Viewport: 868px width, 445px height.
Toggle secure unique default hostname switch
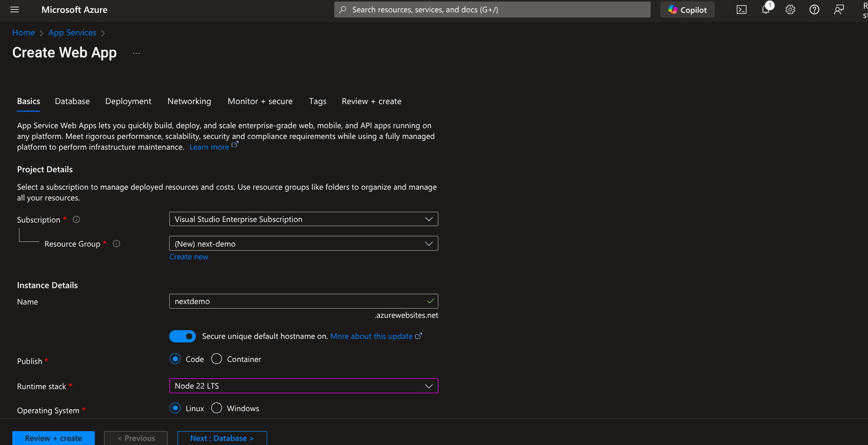pos(183,336)
